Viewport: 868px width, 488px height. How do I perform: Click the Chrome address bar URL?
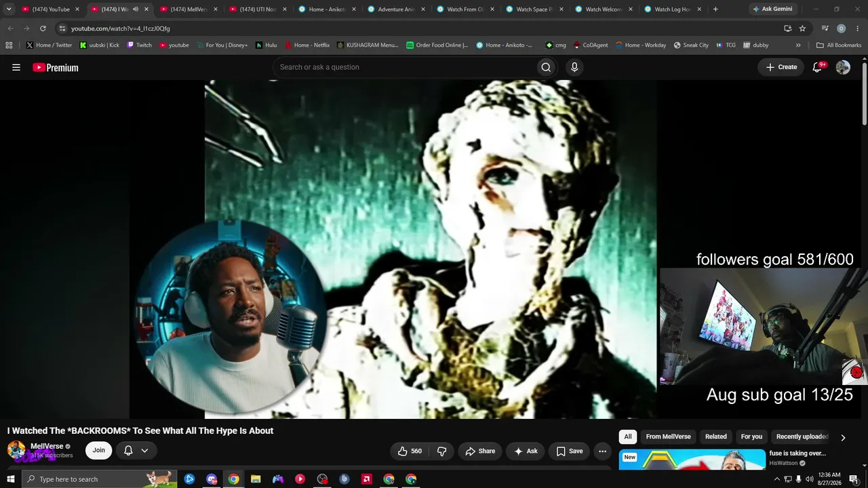click(121, 28)
